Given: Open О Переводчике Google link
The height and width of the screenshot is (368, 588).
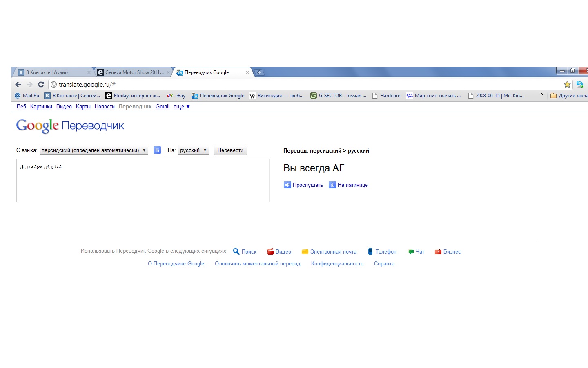Looking at the screenshot, I should tap(176, 264).
